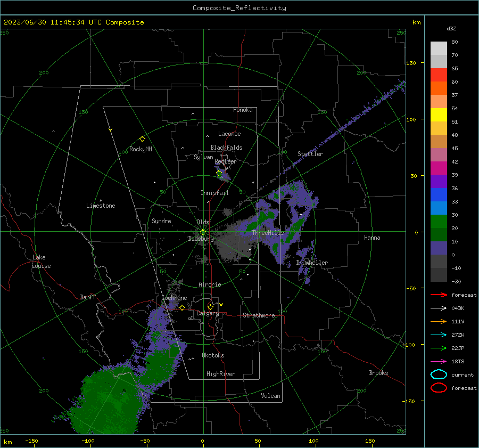Select the yellow diamond marker above Calgary label
The image size is (479, 448).
(210, 307)
